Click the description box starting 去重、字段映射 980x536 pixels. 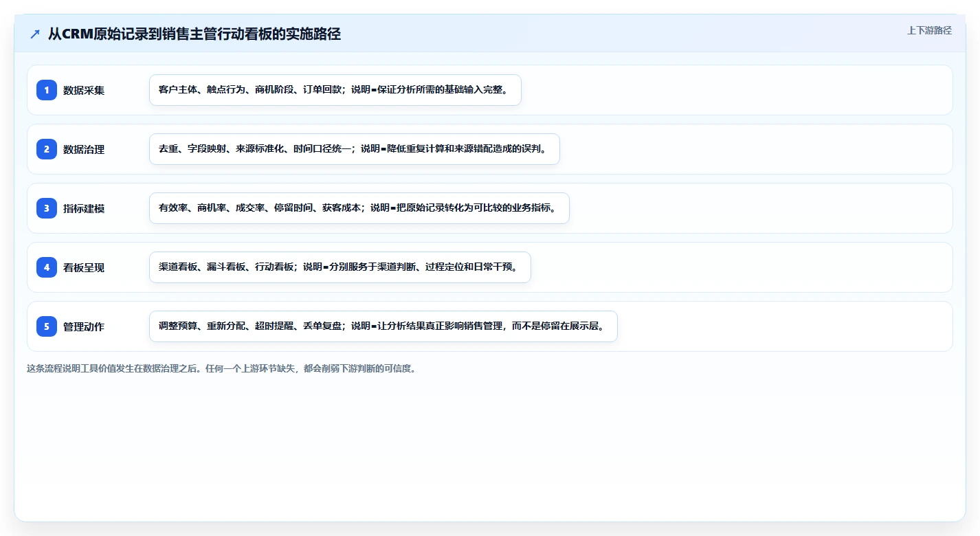(x=355, y=149)
